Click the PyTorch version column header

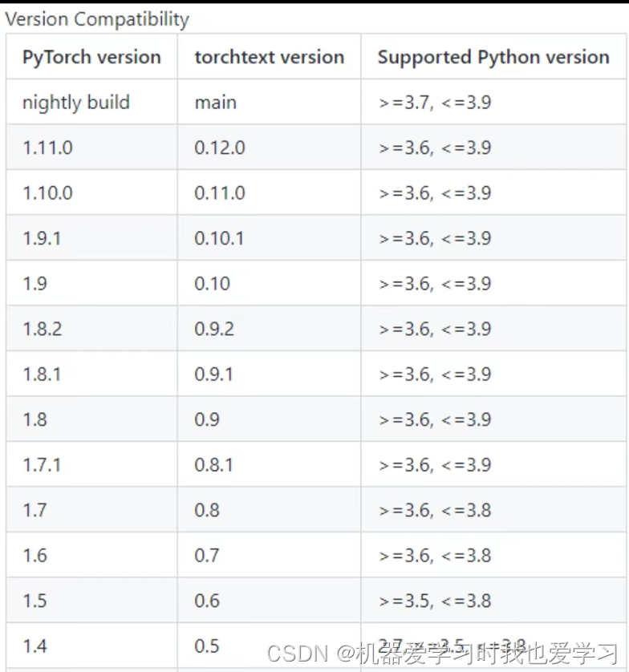[x=91, y=57]
